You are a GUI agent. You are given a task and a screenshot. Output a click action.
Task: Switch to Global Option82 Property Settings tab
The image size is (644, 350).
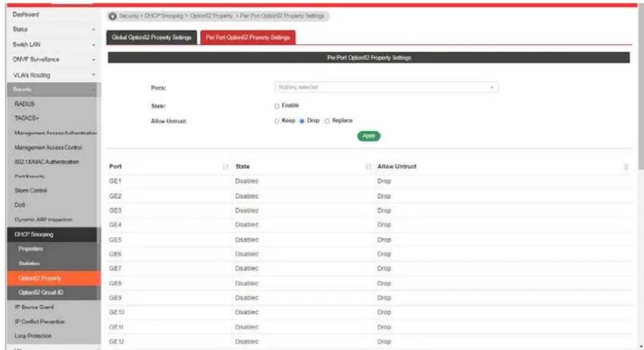coord(152,37)
